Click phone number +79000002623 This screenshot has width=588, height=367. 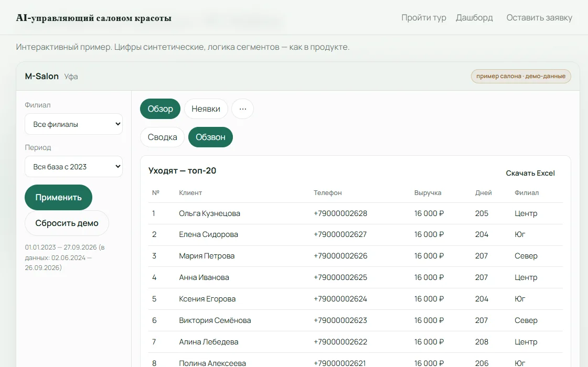click(x=340, y=320)
